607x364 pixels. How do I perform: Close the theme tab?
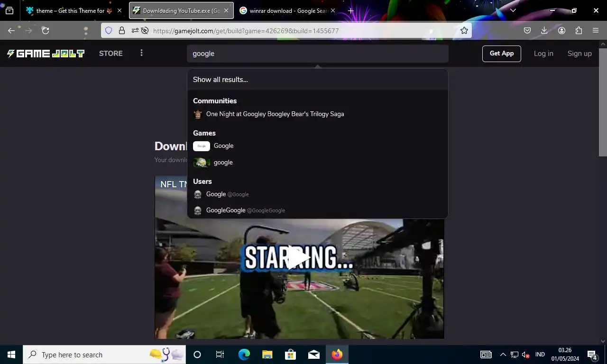click(x=120, y=10)
